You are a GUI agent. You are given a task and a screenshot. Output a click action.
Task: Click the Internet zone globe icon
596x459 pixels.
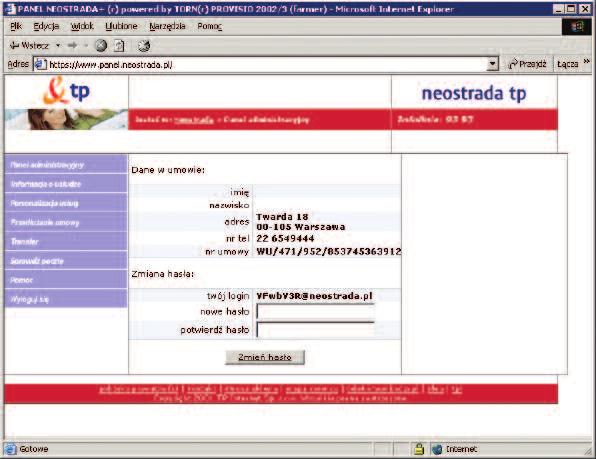click(x=437, y=450)
